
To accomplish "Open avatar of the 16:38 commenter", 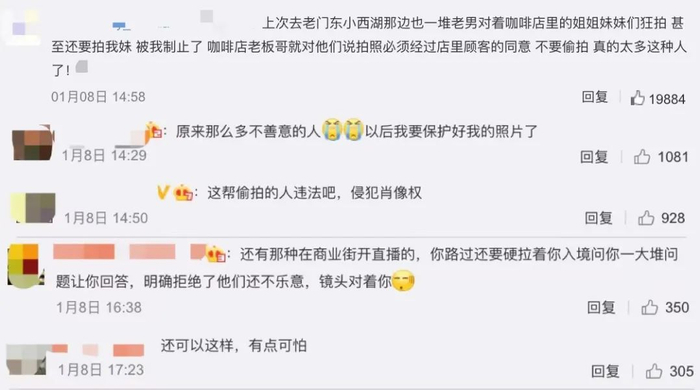I will pos(26,266).
